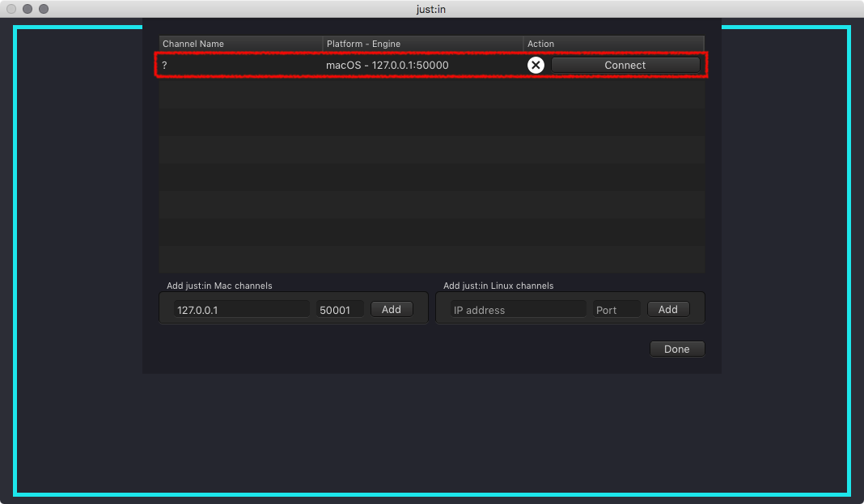Viewport: 864px width, 504px height.
Task: Minimize the just:in window
Action: pos(28,9)
